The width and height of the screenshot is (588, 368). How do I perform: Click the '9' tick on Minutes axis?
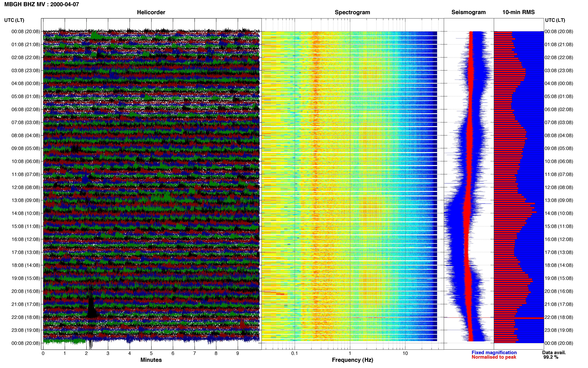point(238,353)
